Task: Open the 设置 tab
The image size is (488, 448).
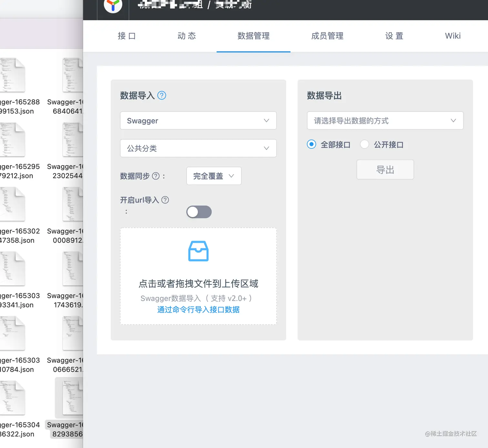Action: tap(394, 36)
